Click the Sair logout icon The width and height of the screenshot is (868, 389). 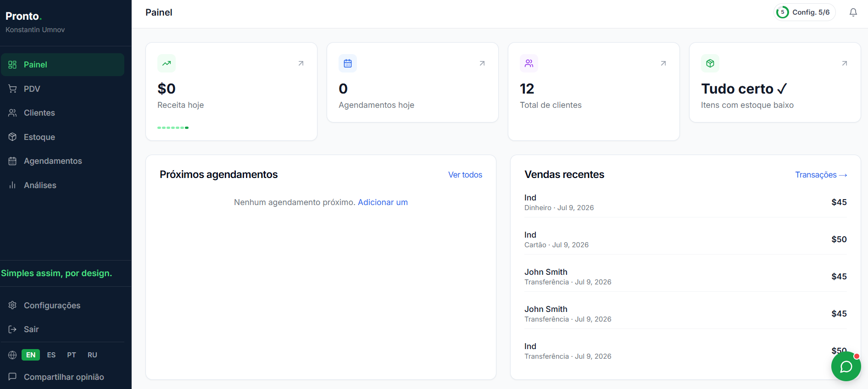point(12,329)
